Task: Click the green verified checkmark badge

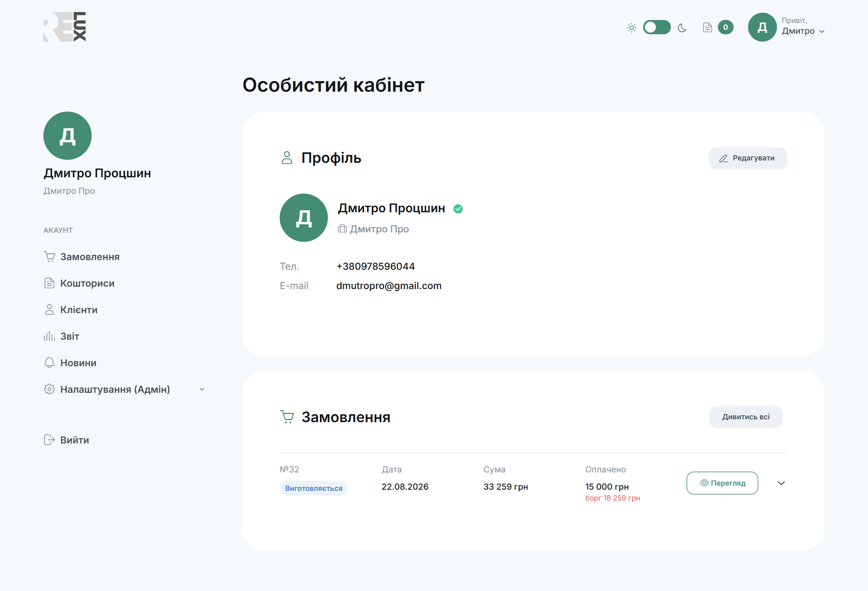Action: coord(458,209)
